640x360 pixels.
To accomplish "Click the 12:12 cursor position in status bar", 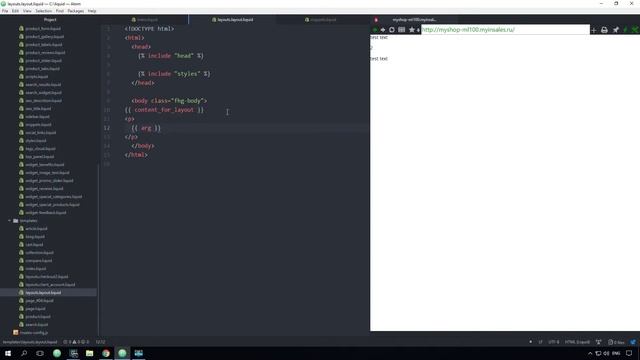I will 100,342.
